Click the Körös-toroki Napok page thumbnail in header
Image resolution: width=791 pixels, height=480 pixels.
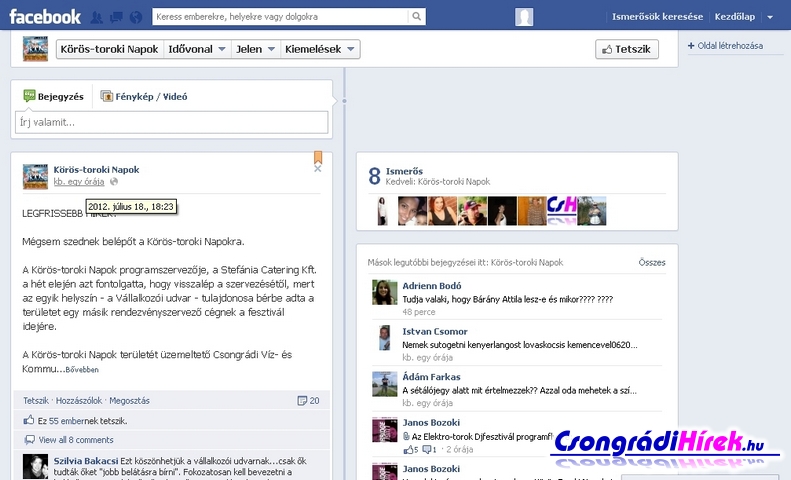point(35,49)
